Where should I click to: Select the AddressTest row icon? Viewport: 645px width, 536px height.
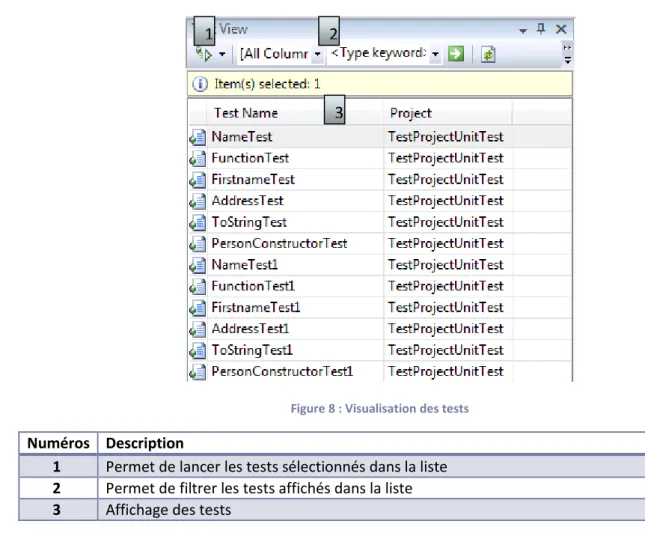point(198,202)
